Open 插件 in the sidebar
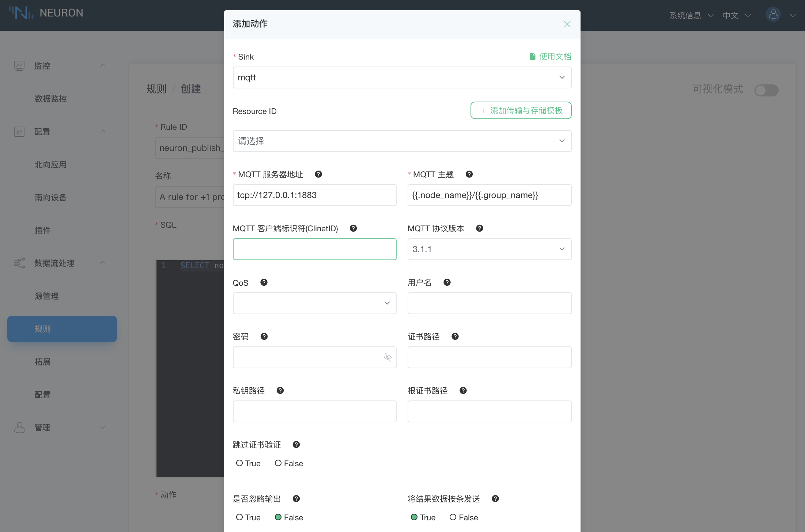805x532 pixels. coord(42,230)
